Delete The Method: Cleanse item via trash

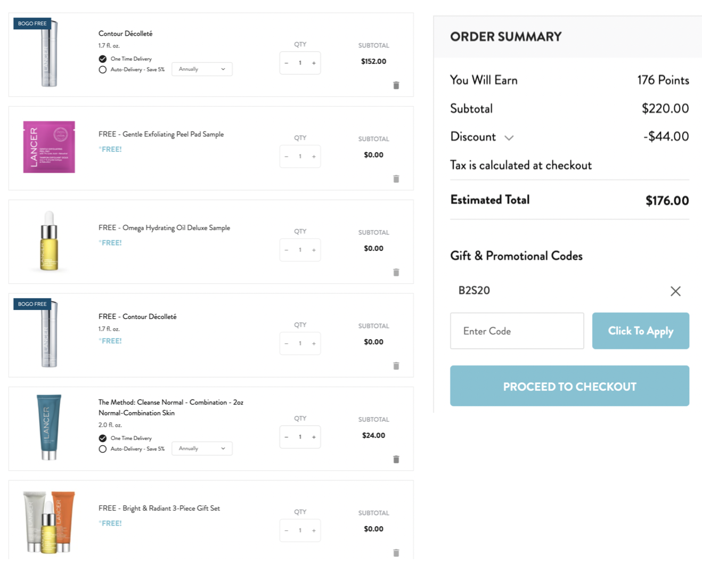click(x=396, y=459)
